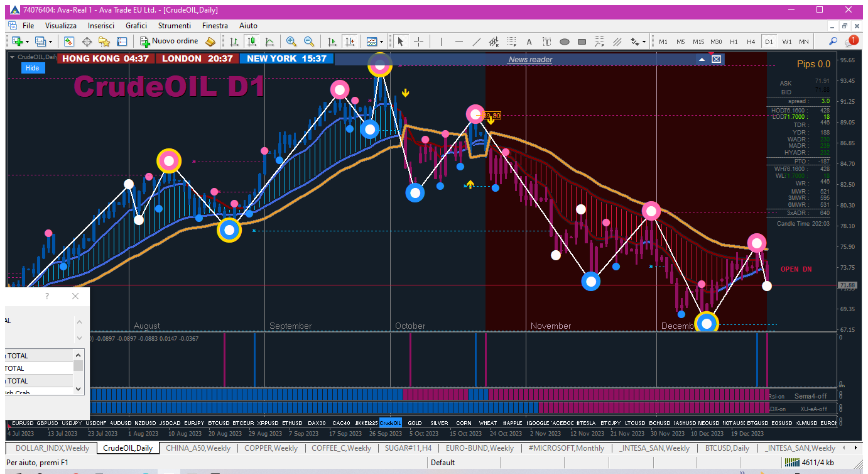This screenshot has height=474, width=868.
Task: Open the Inserisci menu
Action: click(101, 26)
